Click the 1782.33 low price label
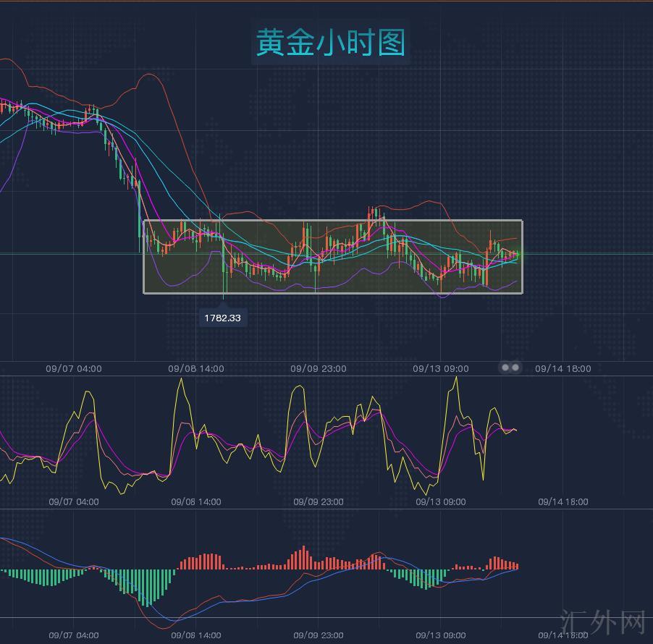Screen dimensions: 653x644 [222, 318]
